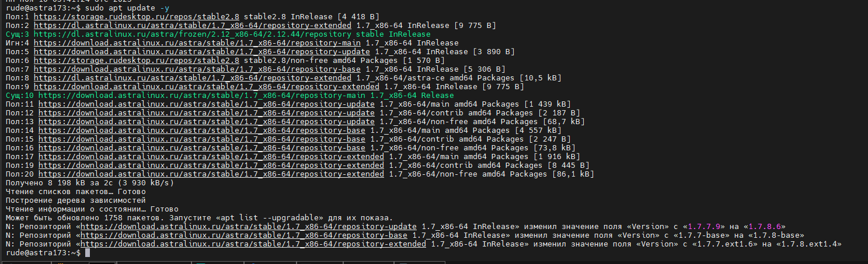The height and width of the screenshot is (264, 868).
Task: Click the repository-base URL in the second N: notice
Action: point(243,235)
